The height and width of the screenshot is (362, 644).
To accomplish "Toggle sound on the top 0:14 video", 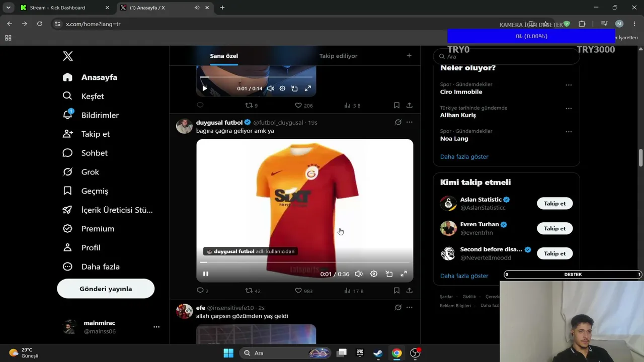I will pyautogui.click(x=271, y=88).
